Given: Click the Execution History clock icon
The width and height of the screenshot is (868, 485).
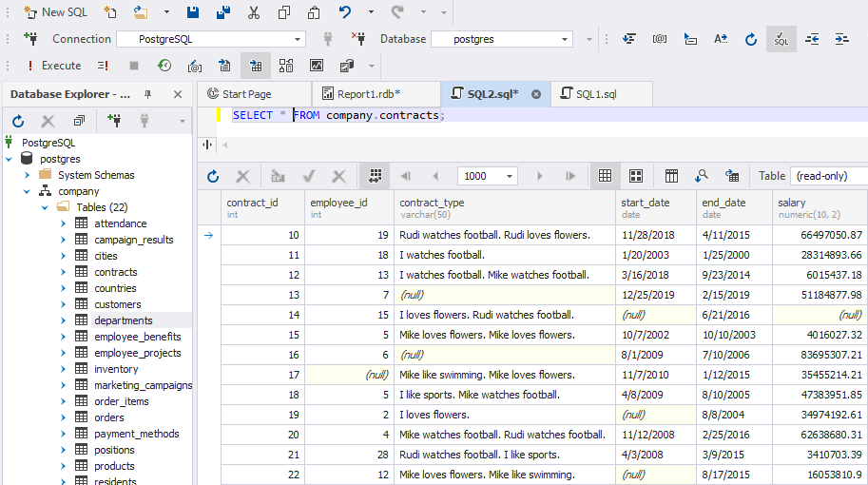Looking at the screenshot, I should [164, 66].
